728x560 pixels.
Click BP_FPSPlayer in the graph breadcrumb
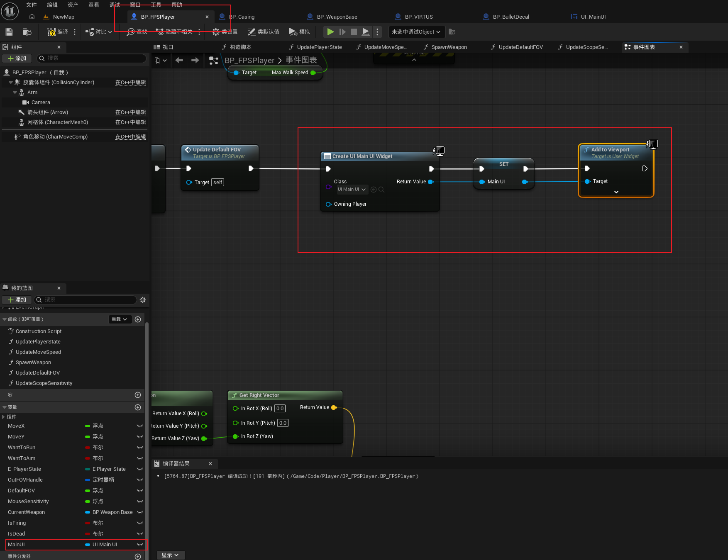[249, 60]
